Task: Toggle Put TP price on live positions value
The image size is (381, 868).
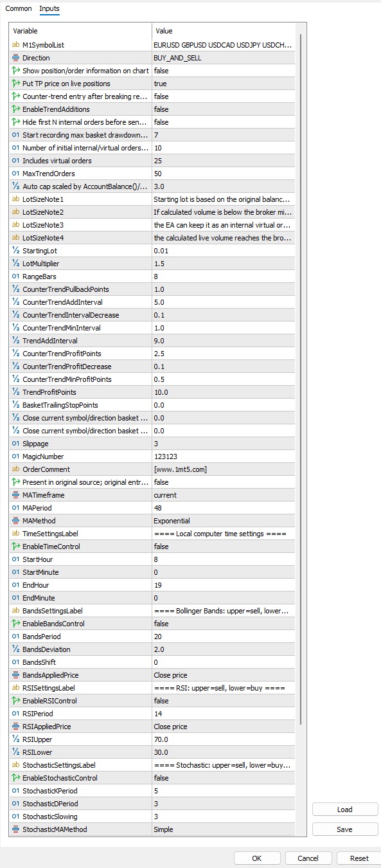Action: point(223,84)
